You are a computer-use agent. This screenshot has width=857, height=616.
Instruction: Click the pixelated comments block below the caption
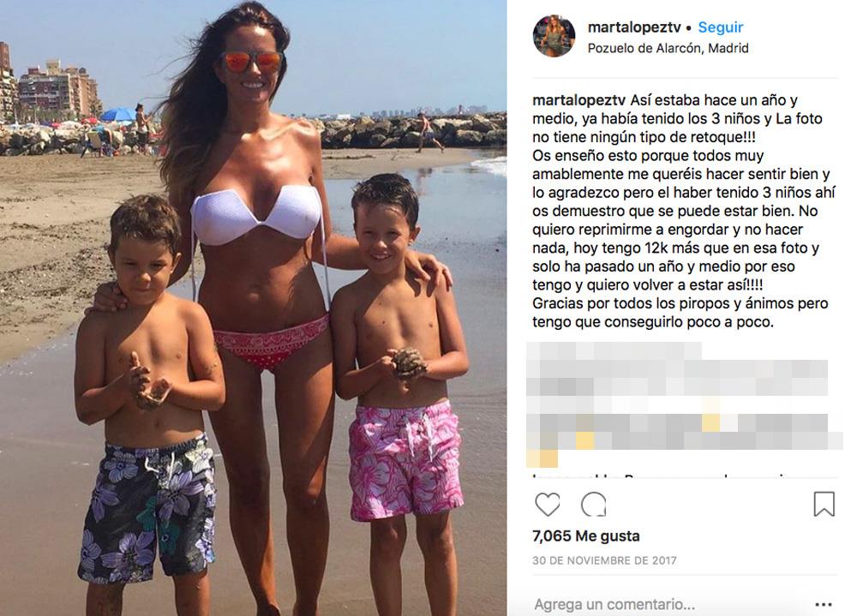[683, 404]
